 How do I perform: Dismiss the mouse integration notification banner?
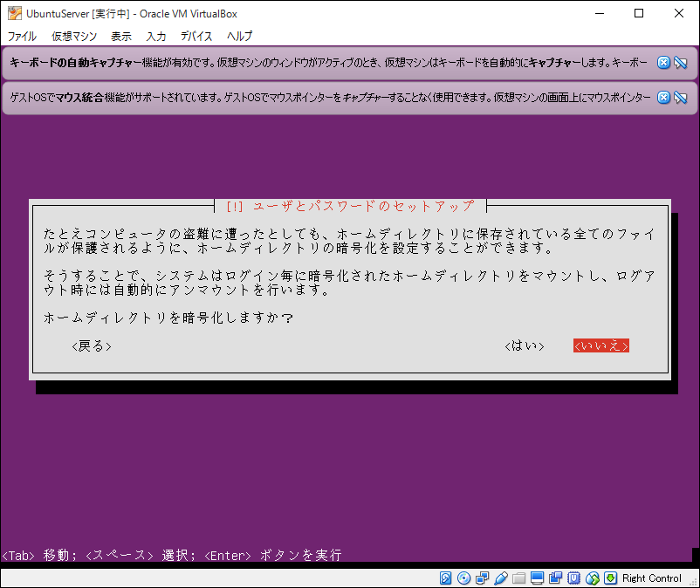tap(662, 98)
